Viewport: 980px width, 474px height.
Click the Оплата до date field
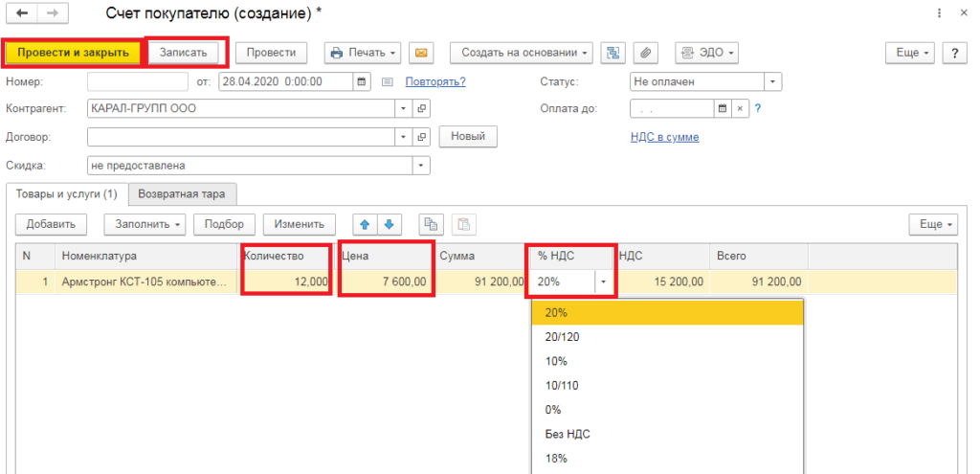point(672,108)
